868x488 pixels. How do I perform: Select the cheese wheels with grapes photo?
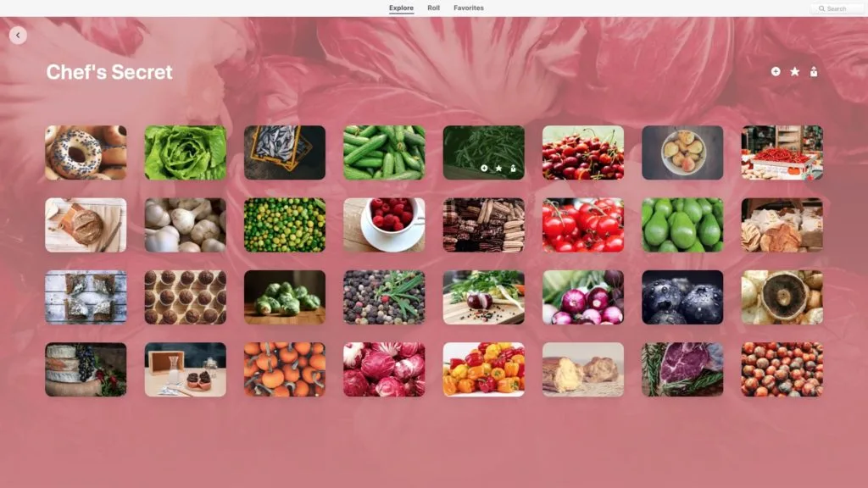tap(86, 369)
